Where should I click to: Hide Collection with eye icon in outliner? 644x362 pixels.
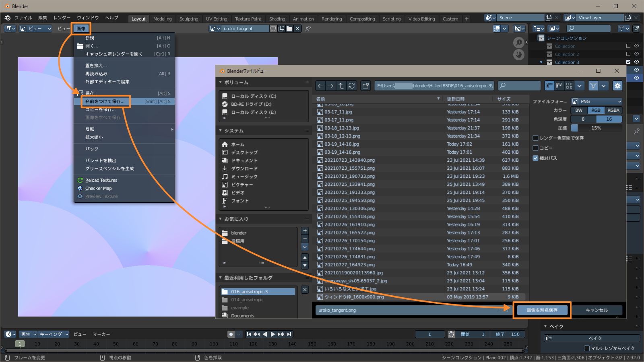tap(636, 46)
